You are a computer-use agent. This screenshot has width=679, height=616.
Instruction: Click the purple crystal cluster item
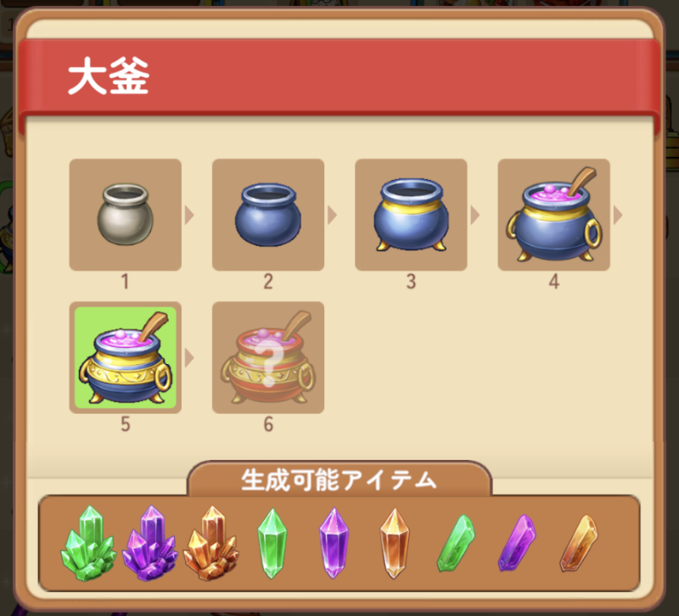pos(150,543)
